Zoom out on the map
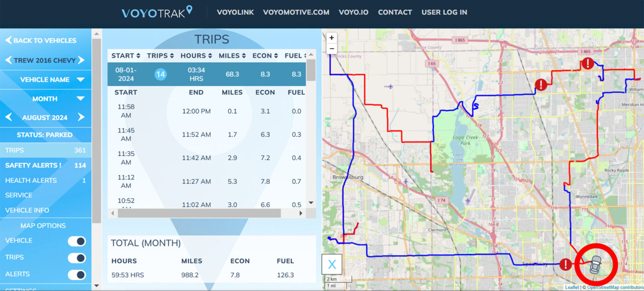644x291 pixels. (x=332, y=49)
